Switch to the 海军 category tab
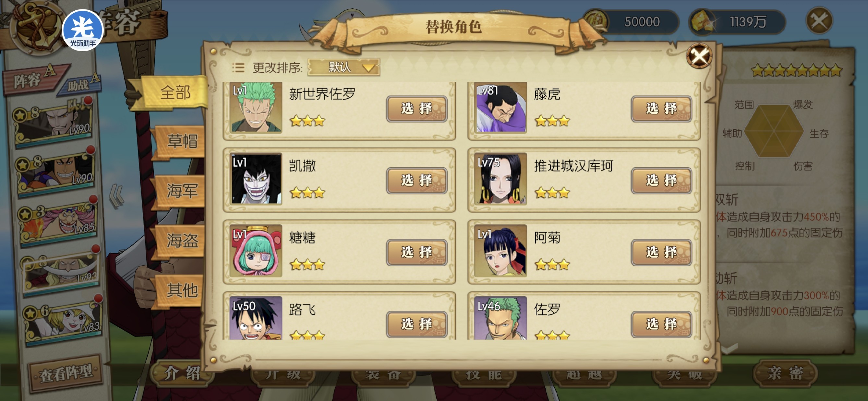The width and height of the screenshot is (868, 401). [182, 191]
